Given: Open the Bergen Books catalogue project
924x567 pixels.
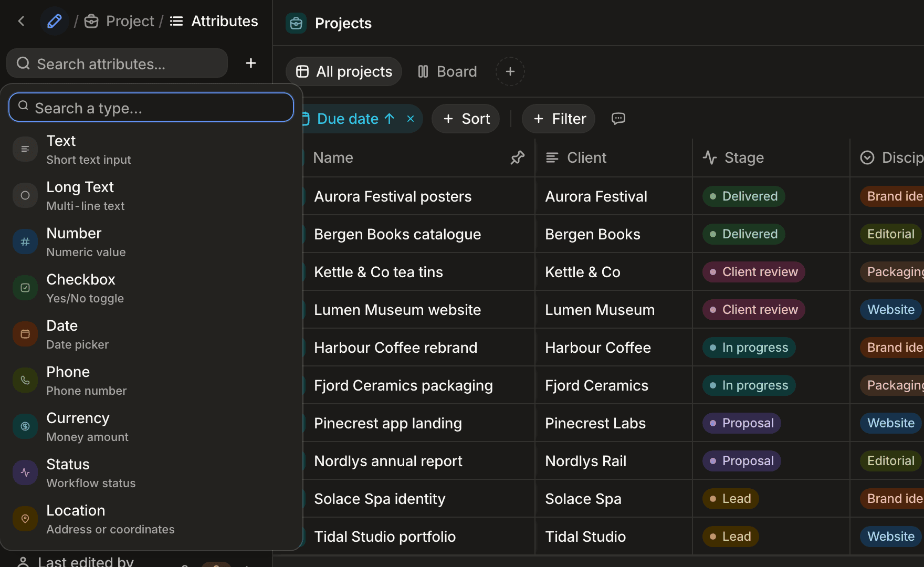Looking at the screenshot, I should (397, 234).
